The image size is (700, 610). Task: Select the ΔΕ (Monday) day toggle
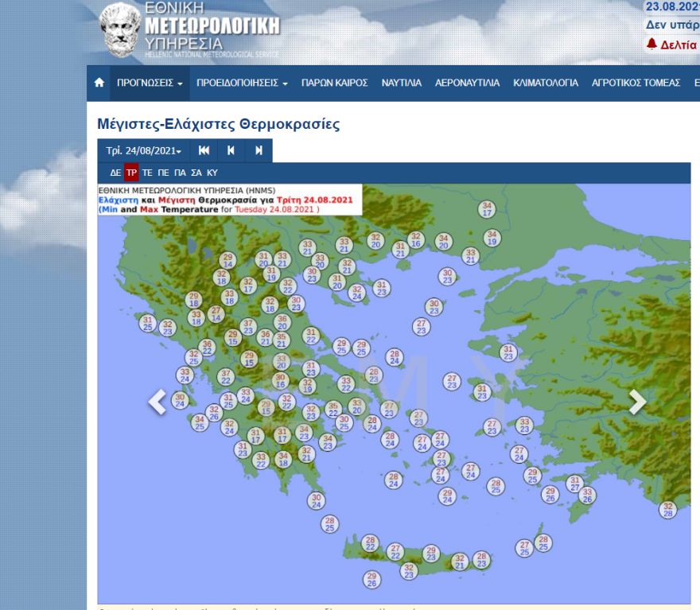tap(115, 173)
